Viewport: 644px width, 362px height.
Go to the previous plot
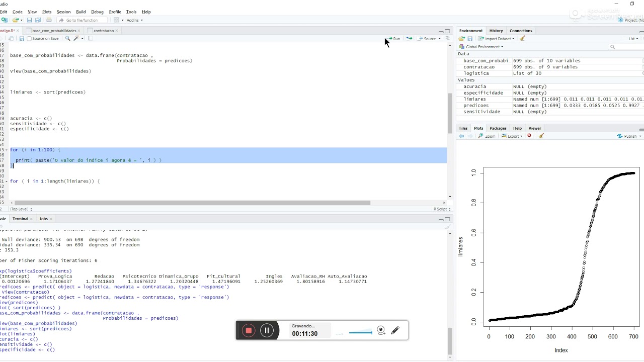coord(461,136)
